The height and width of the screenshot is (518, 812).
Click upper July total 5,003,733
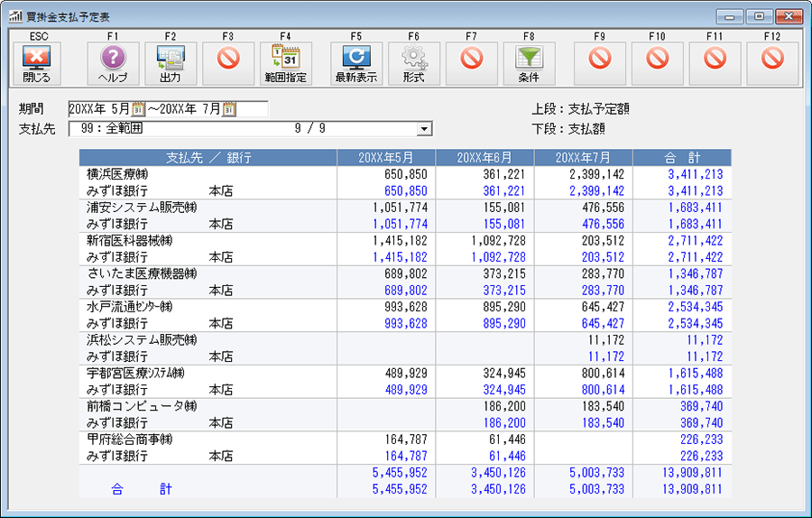[597, 473]
